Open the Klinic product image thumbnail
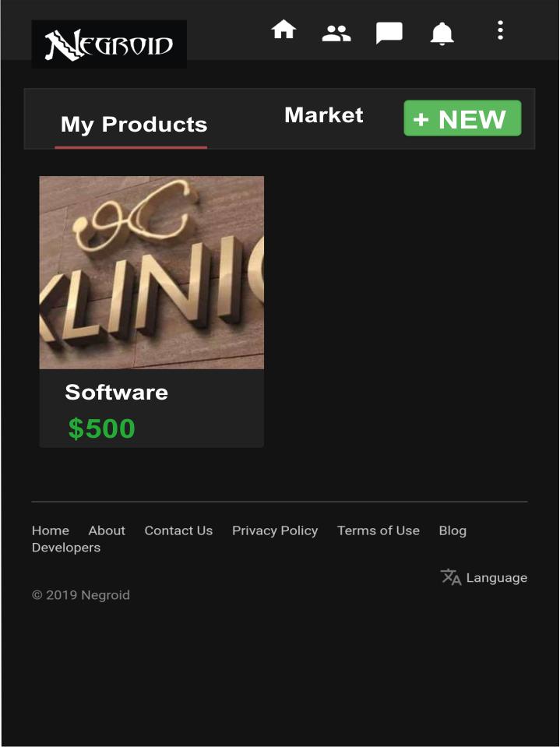 pos(151,273)
